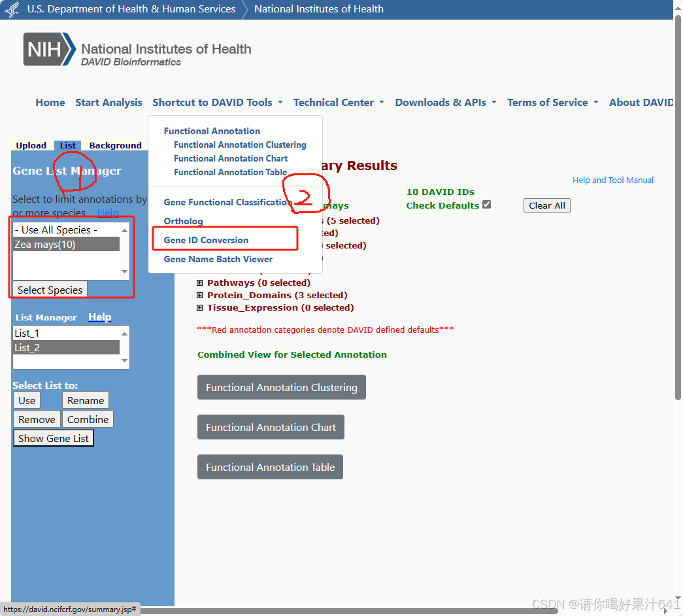Click U.S. Department of Health & Human Services link
Image resolution: width=683 pixels, height=616 pixels.
click(131, 9)
